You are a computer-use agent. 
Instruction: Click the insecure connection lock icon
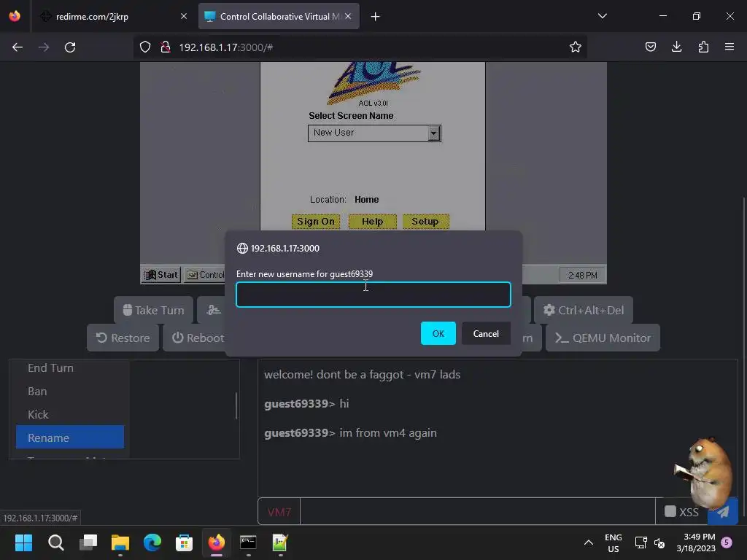[x=166, y=47]
